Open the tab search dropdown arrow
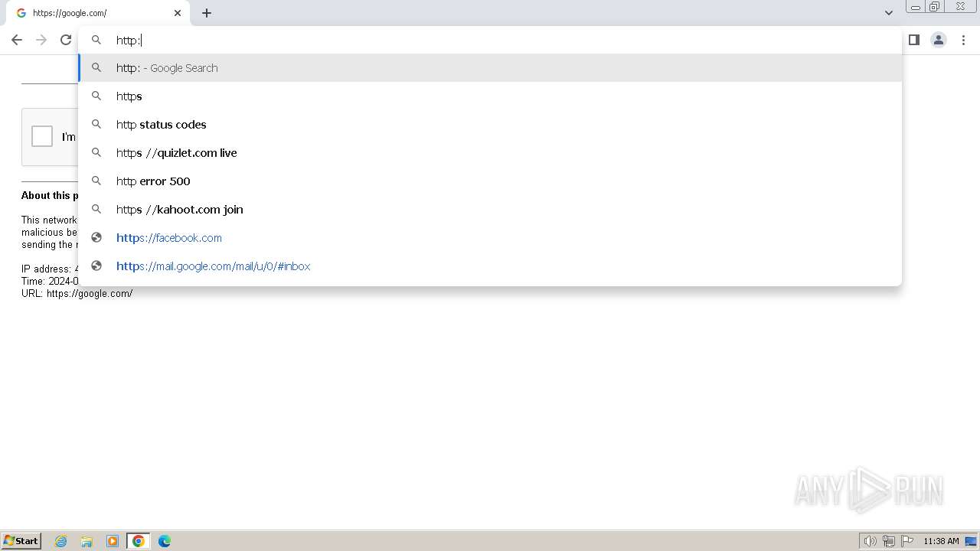The width and height of the screenshot is (980, 551). click(x=888, y=13)
